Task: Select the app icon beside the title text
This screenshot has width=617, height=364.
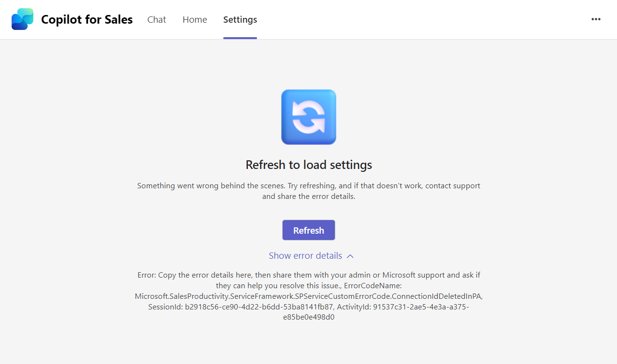Action: click(22, 19)
